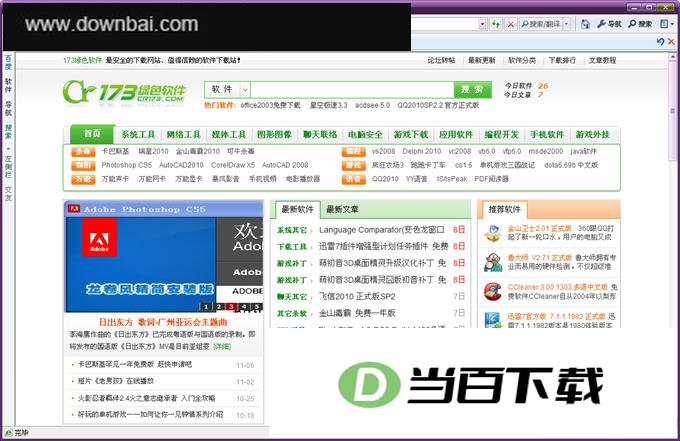
Task: Click the orange 编程 category badge
Action: [353, 151]
